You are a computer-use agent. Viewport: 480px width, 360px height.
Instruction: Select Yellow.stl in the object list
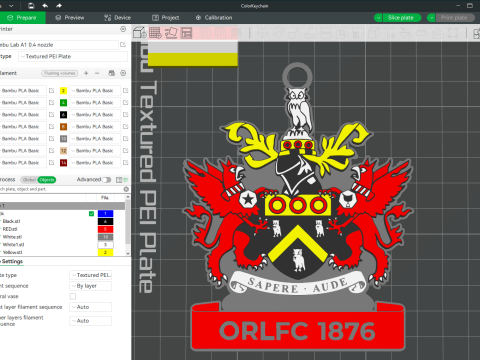point(13,252)
